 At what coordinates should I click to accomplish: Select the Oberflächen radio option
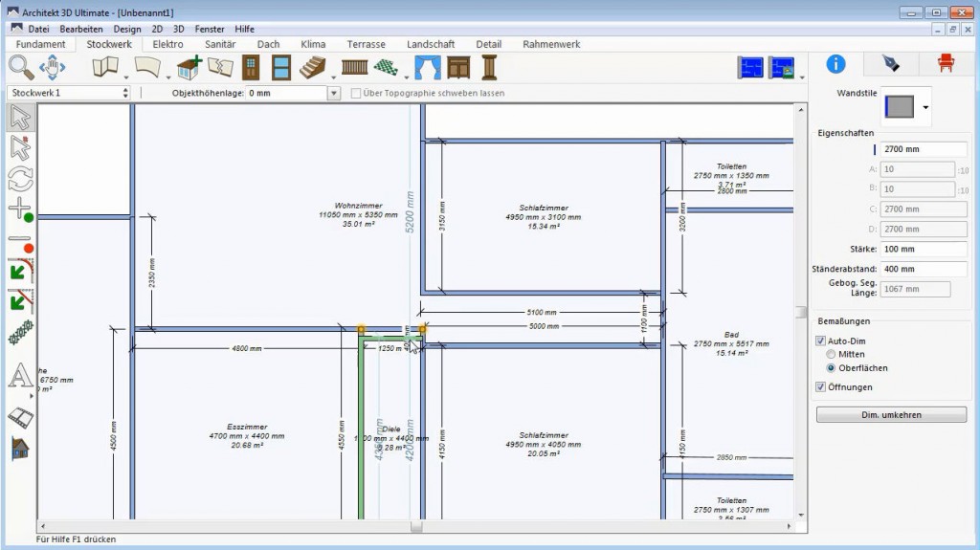point(831,368)
